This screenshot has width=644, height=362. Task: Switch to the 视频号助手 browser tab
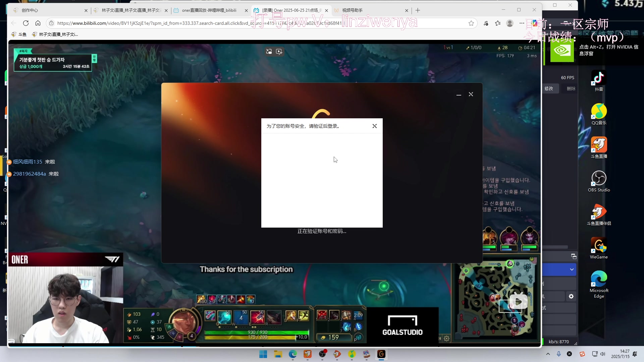(371, 10)
